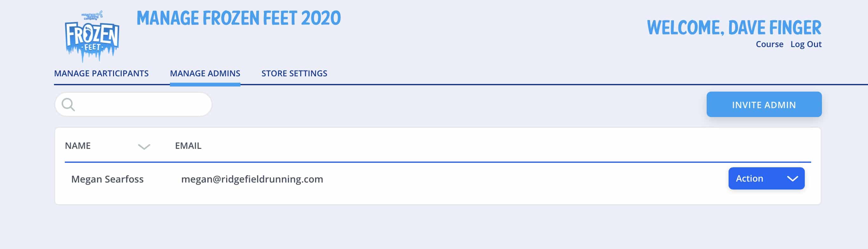Select the Megan Searfoss name cell
The height and width of the screenshot is (249, 868).
pyautogui.click(x=107, y=179)
